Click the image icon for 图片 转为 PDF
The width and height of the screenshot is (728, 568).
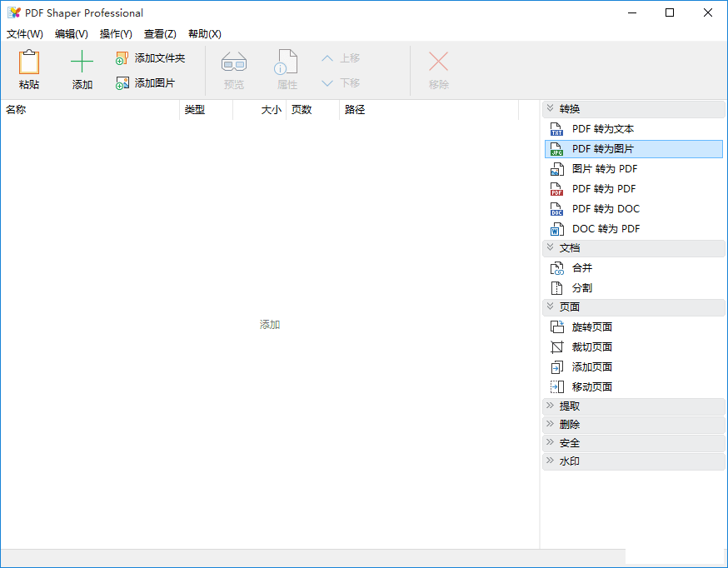pyautogui.click(x=556, y=169)
